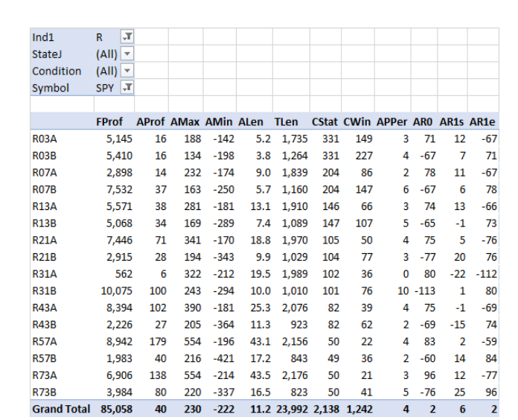Viewport: 518px width, 420px height.
Task: Click the AR1e column header
Action: coord(482,122)
